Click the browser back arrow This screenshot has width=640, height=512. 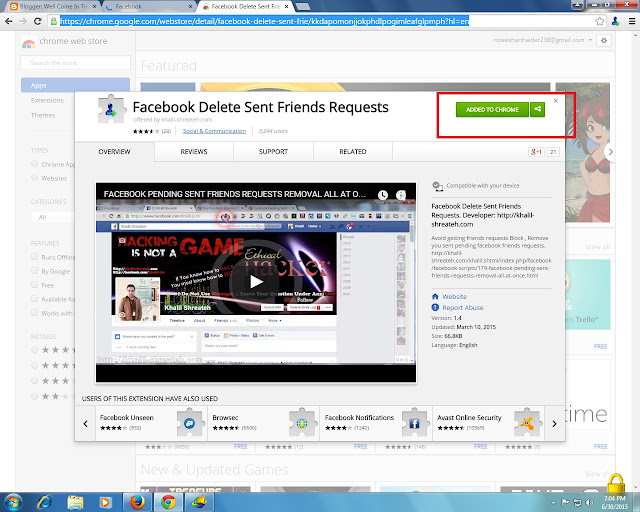(x=9, y=21)
